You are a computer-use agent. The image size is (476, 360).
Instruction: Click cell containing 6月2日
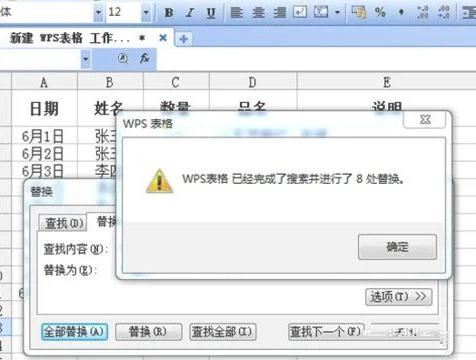[x=44, y=154]
